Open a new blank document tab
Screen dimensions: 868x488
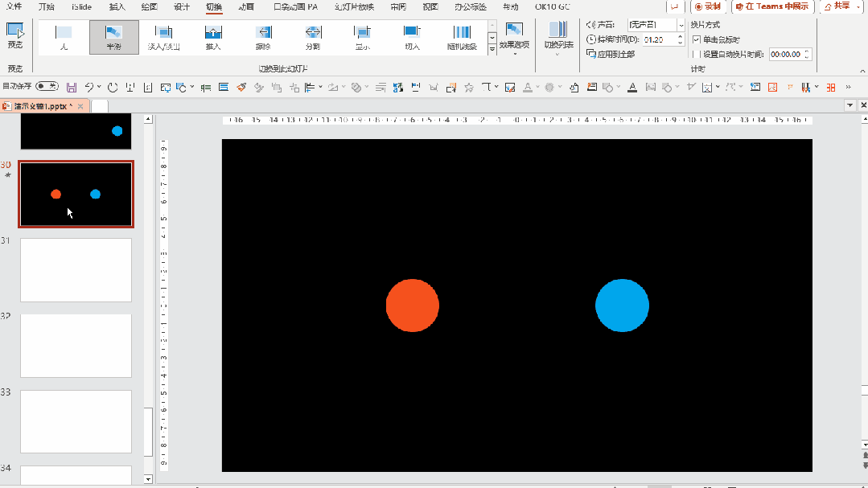pyautogui.click(x=100, y=106)
